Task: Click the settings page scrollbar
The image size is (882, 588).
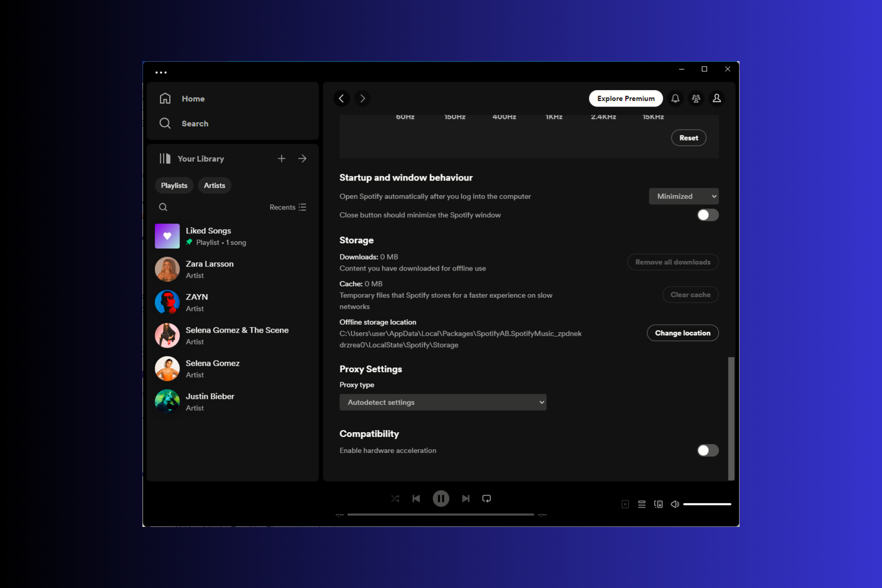Action: tap(731, 418)
